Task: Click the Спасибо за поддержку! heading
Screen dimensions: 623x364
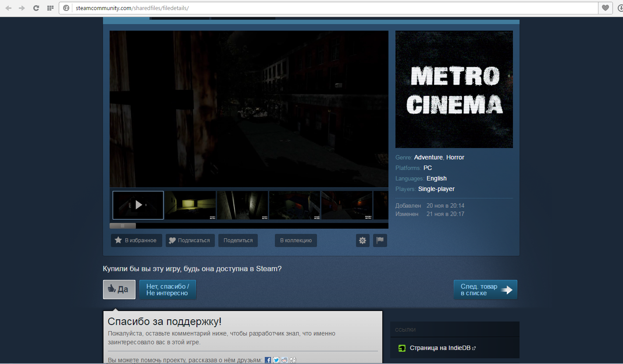Action: click(x=164, y=322)
